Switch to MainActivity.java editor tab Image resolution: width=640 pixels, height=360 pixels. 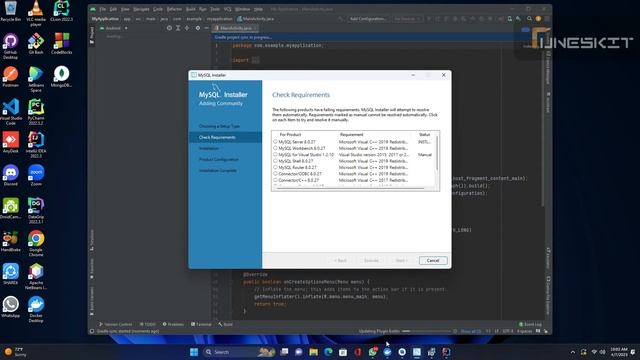236,28
